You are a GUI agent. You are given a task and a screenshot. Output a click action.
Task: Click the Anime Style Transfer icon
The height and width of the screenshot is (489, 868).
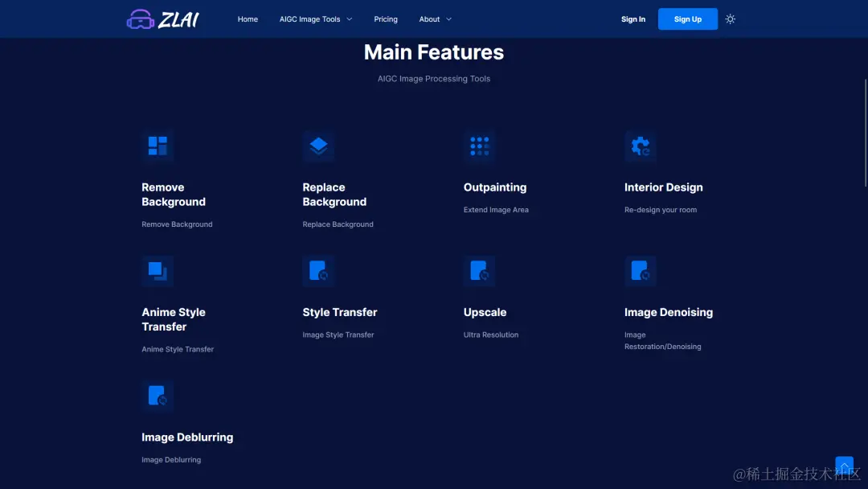pyautogui.click(x=158, y=271)
